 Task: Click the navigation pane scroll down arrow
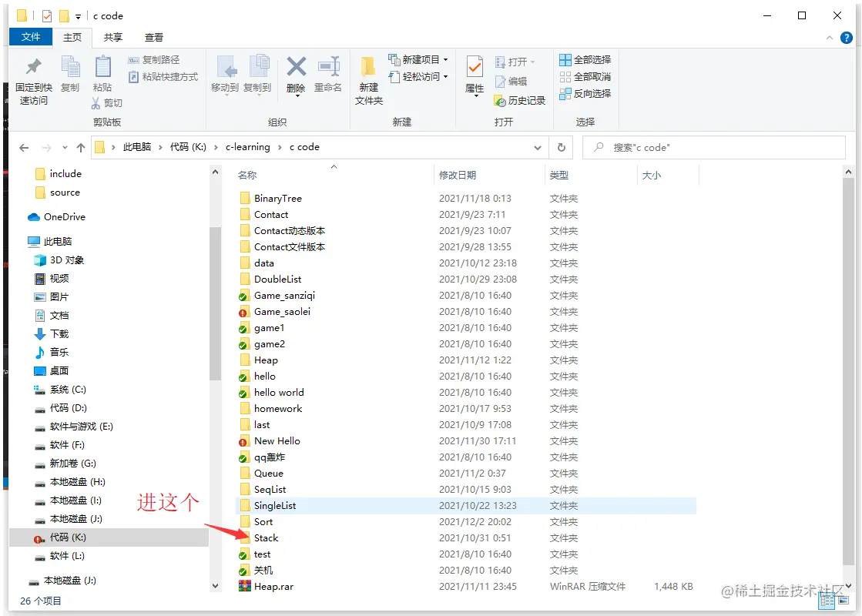click(x=216, y=586)
